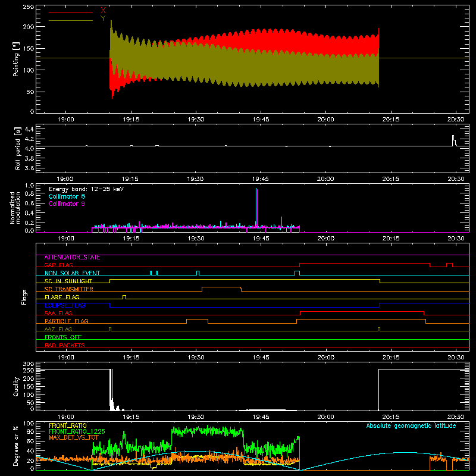Select the PARTICLE_FLAG label
This screenshot has width=476, height=476.
[67, 321]
